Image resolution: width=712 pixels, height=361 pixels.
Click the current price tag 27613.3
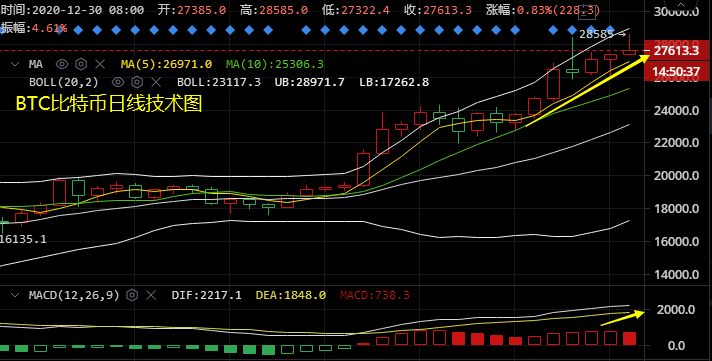pyautogui.click(x=676, y=50)
